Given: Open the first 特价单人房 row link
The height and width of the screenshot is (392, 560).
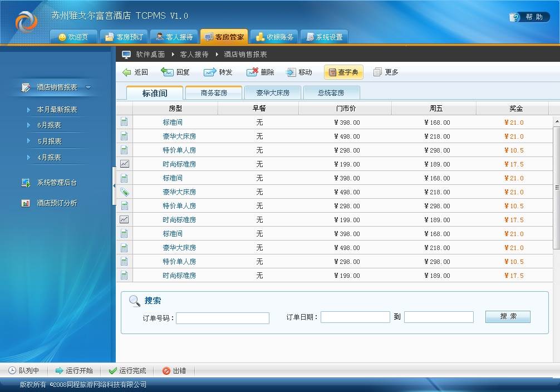Looking at the screenshot, I should [x=179, y=150].
